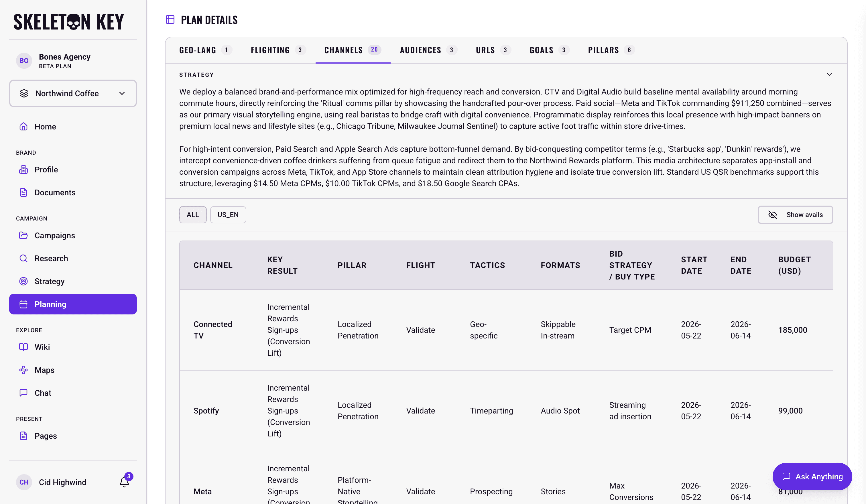Toggle the Show avails button
The image size is (866, 504).
tap(795, 215)
